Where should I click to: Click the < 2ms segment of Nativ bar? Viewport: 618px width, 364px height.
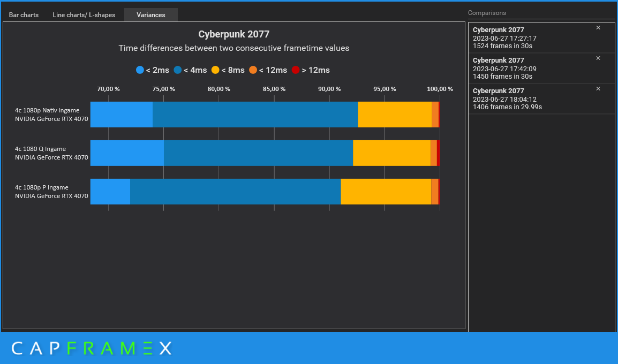click(x=122, y=115)
